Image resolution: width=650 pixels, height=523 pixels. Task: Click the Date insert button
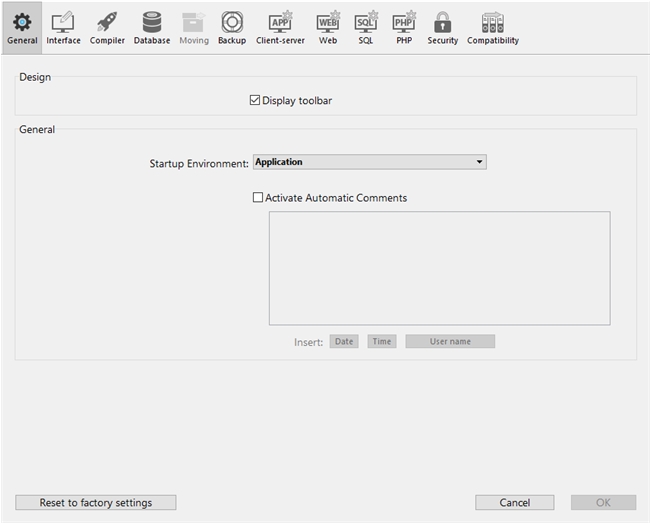tap(344, 342)
